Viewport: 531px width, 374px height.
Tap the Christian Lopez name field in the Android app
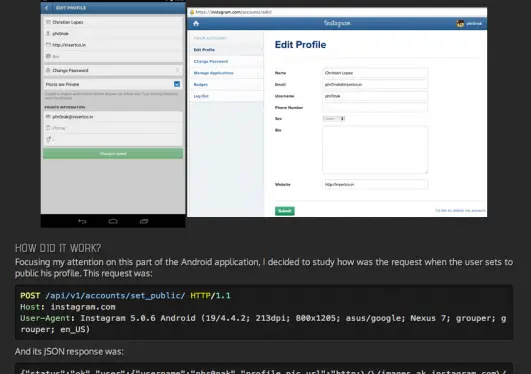click(x=113, y=22)
